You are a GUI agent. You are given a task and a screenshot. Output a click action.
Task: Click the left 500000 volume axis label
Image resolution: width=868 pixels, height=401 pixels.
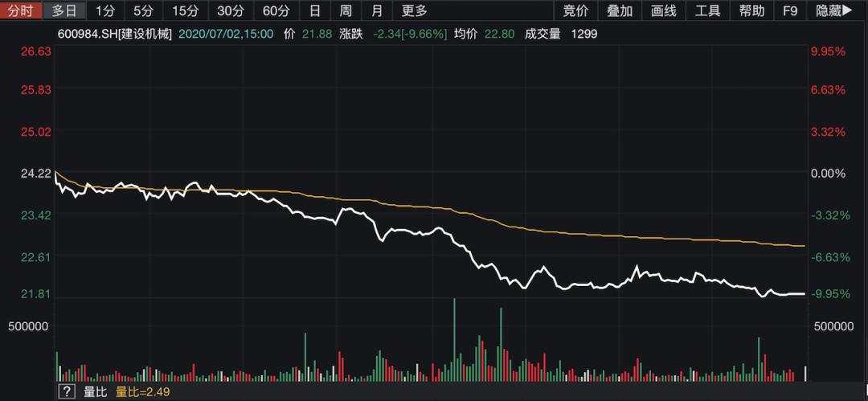(x=28, y=327)
